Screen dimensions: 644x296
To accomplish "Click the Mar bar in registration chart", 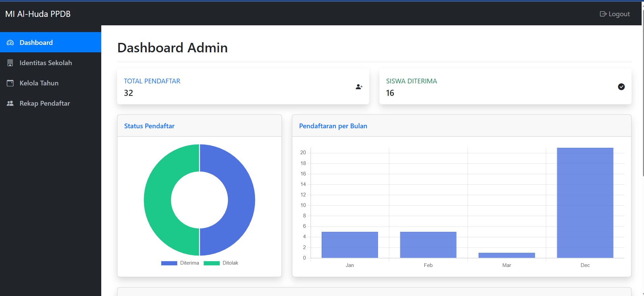I will (507, 255).
